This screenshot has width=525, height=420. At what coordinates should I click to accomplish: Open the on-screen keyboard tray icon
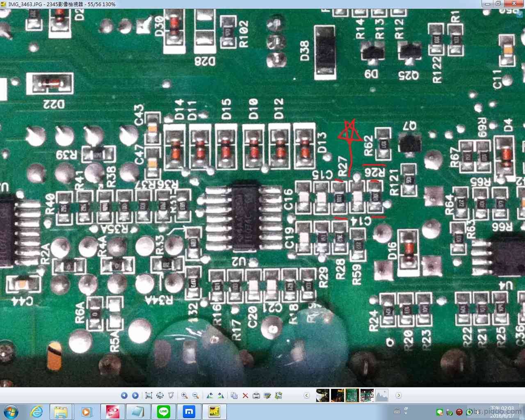(397, 411)
